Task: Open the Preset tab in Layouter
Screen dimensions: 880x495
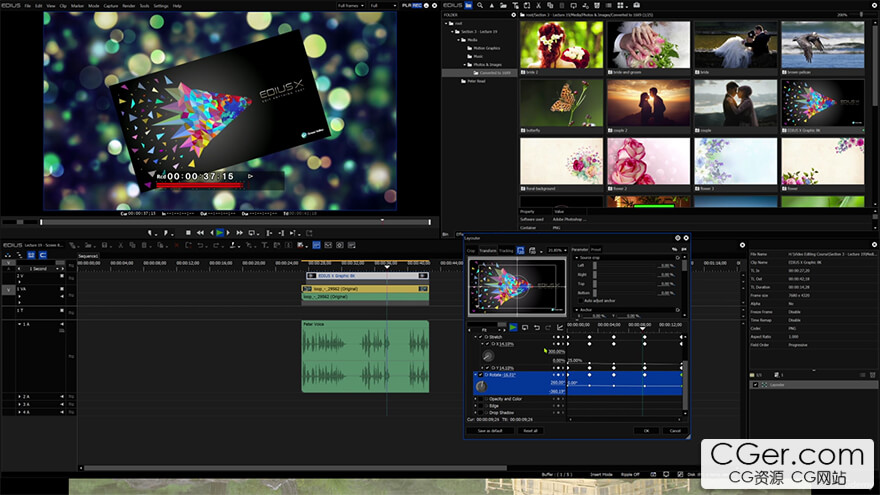Action: pyautogui.click(x=596, y=250)
